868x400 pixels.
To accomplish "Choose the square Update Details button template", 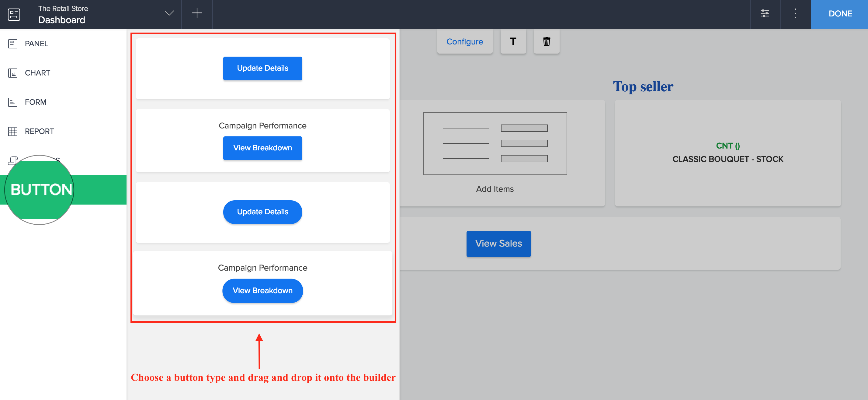I will pos(262,68).
